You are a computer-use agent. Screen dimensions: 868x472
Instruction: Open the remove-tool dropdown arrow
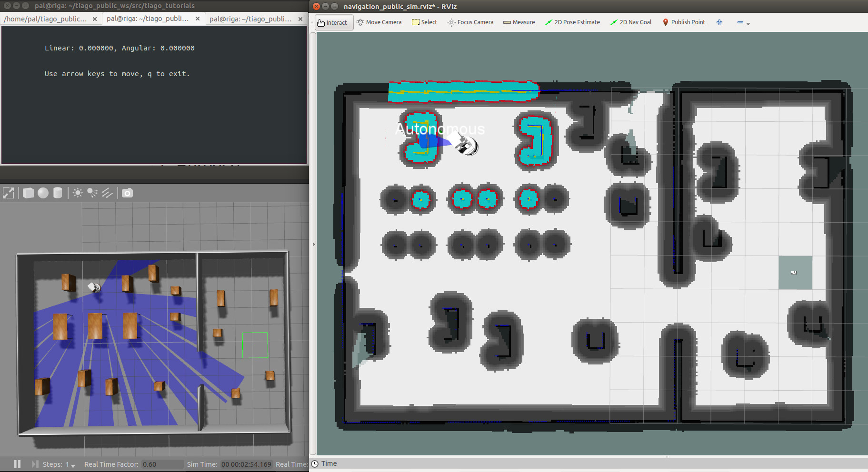pos(748,23)
